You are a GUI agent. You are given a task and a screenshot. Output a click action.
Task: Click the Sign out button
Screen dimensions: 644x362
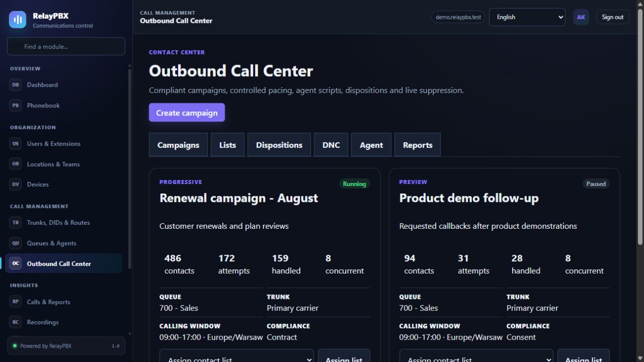click(x=612, y=17)
